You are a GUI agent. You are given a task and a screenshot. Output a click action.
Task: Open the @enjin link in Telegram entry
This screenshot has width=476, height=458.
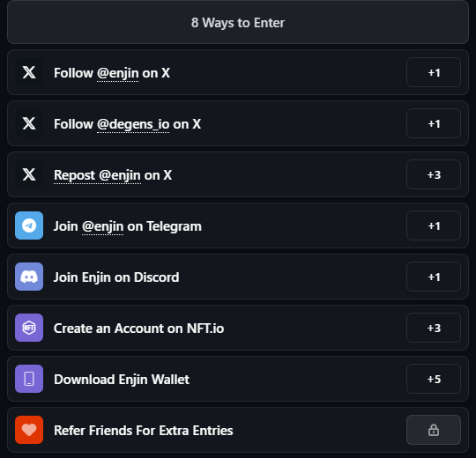(102, 226)
